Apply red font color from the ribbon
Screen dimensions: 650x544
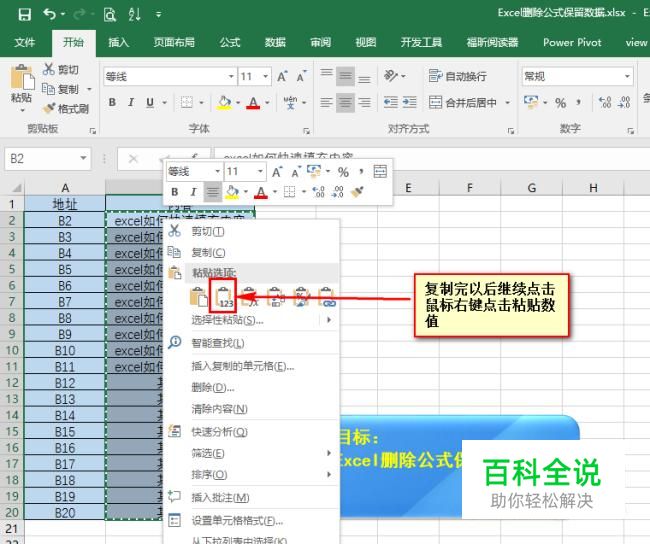[x=253, y=102]
